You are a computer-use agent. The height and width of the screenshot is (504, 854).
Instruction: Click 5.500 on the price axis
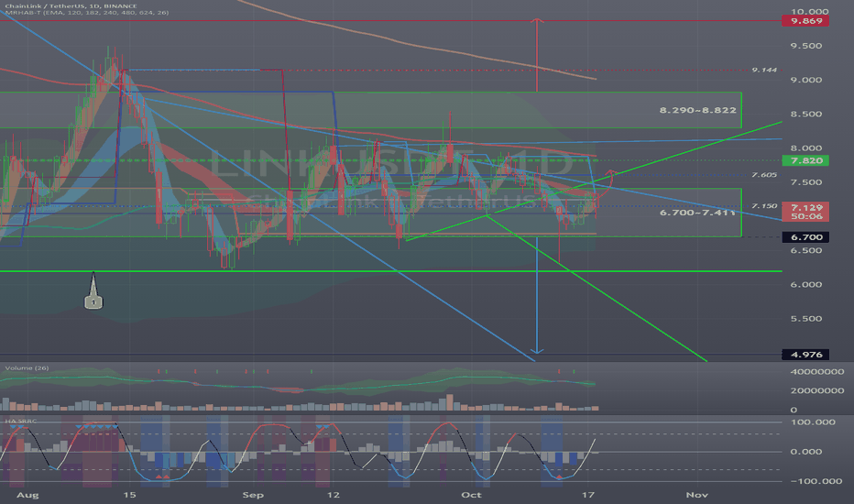click(x=806, y=319)
